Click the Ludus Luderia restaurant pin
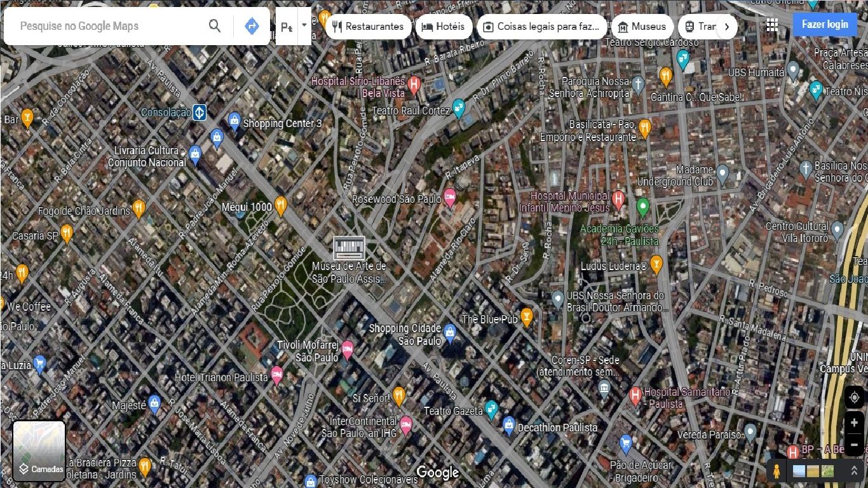868x488 pixels. pos(656,263)
